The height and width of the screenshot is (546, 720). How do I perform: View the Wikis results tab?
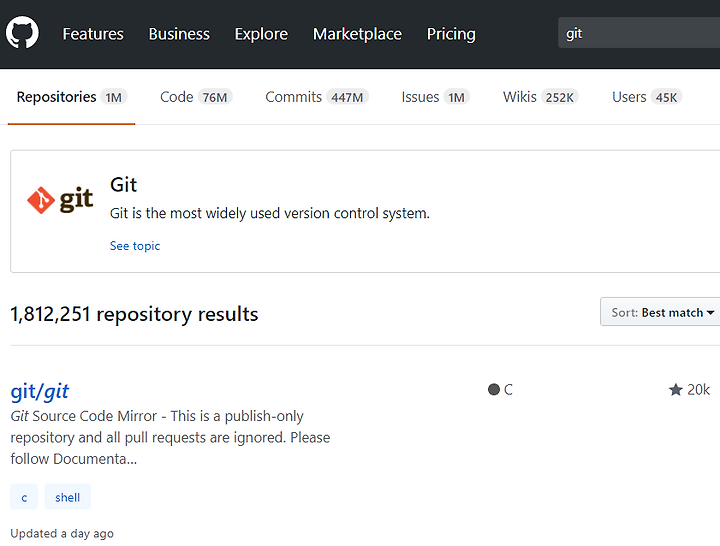coord(540,97)
